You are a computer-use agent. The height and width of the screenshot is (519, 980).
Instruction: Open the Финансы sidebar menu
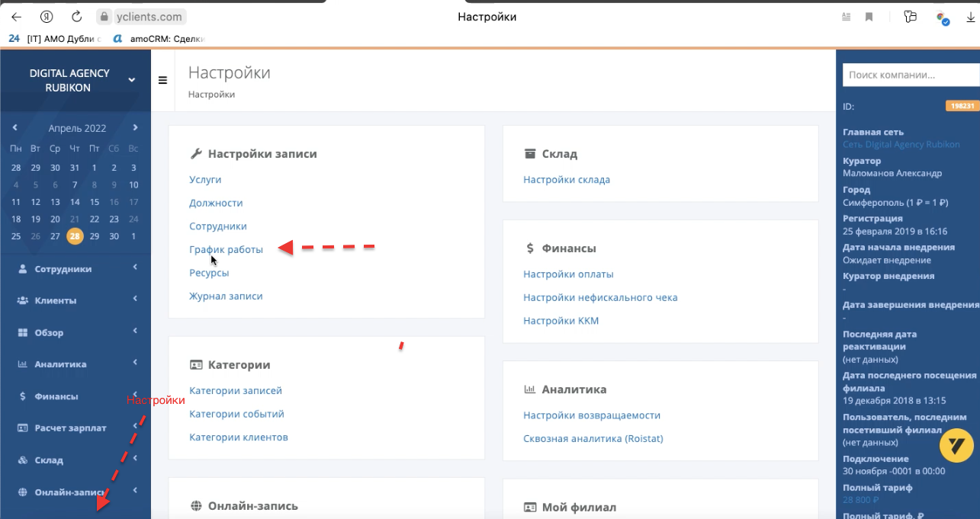[x=76, y=396]
